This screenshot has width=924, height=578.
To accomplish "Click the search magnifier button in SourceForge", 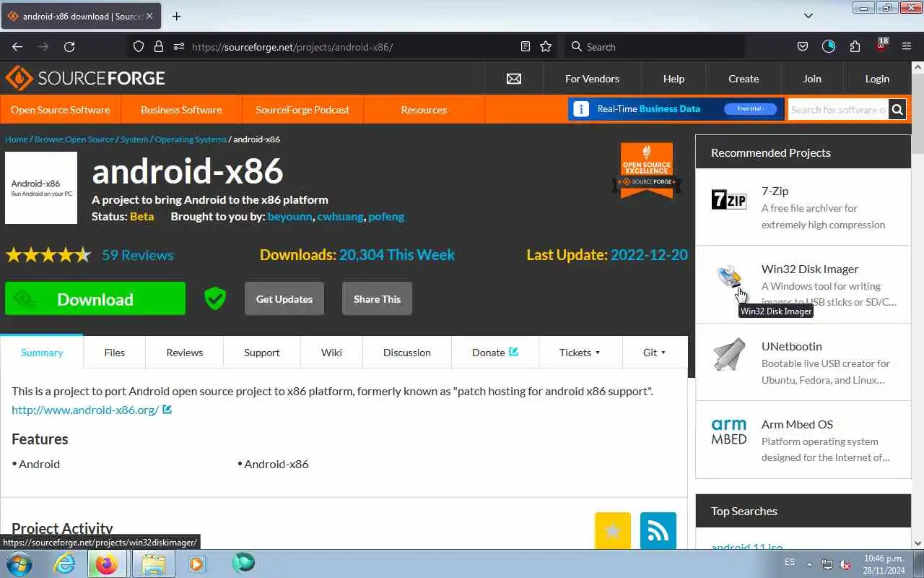I will [897, 110].
